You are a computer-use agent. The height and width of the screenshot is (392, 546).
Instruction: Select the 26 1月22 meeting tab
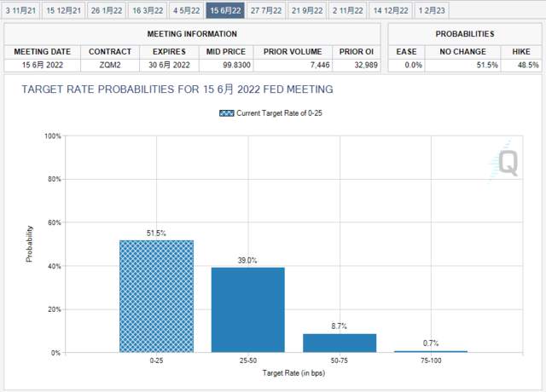(x=107, y=10)
